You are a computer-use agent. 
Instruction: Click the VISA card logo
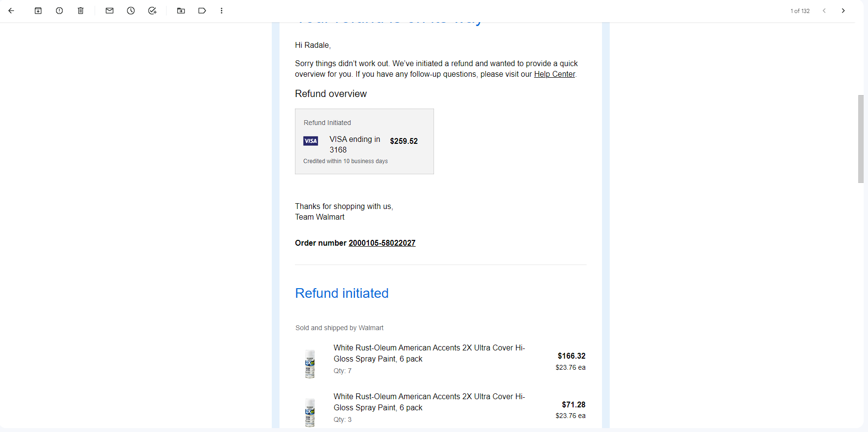[310, 141]
